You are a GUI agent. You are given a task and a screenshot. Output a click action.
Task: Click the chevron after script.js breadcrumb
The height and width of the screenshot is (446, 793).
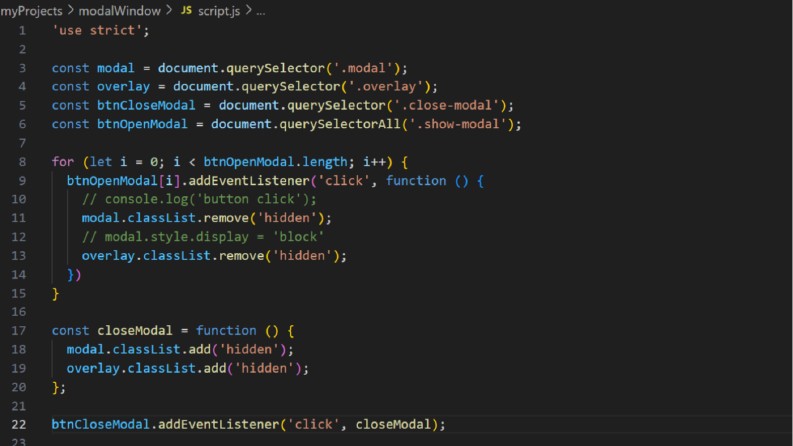pos(248,11)
